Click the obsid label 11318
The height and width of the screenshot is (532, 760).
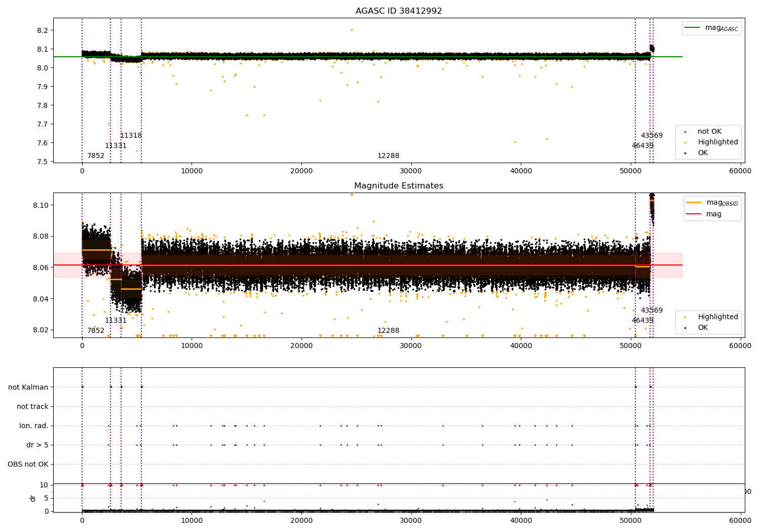click(x=131, y=136)
